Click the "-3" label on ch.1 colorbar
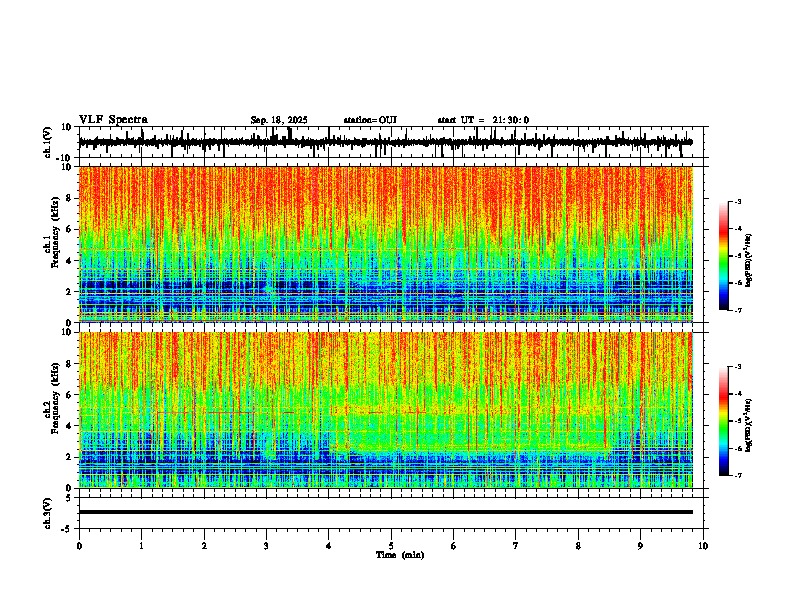The image size is (792, 612). tap(737, 201)
